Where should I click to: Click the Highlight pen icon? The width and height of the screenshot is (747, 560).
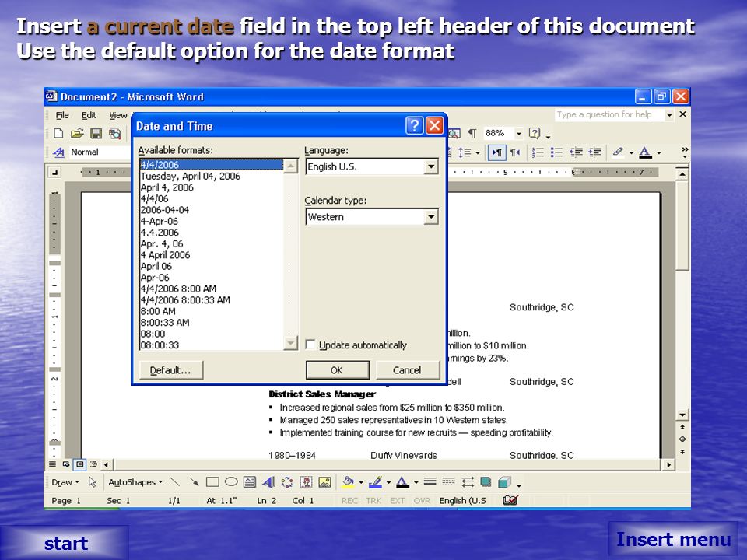click(619, 152)
